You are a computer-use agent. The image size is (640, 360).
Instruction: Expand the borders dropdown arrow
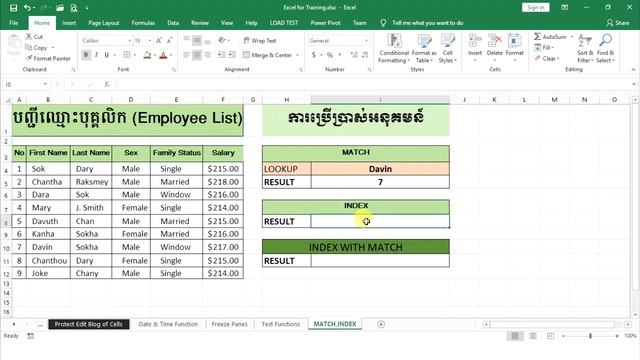pos(135,55)
